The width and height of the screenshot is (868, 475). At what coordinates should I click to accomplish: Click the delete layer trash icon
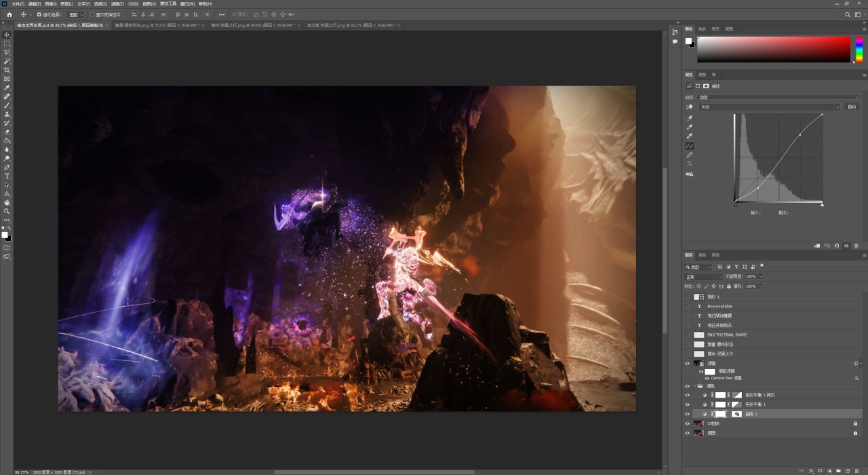[x=856, y=470]
